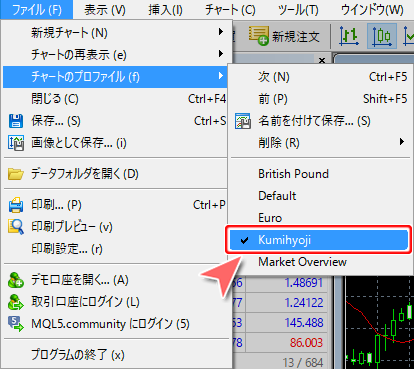Screen dimensions: 414x369
Task: Open the 表示 (V) menu
Action: [105, 10]
